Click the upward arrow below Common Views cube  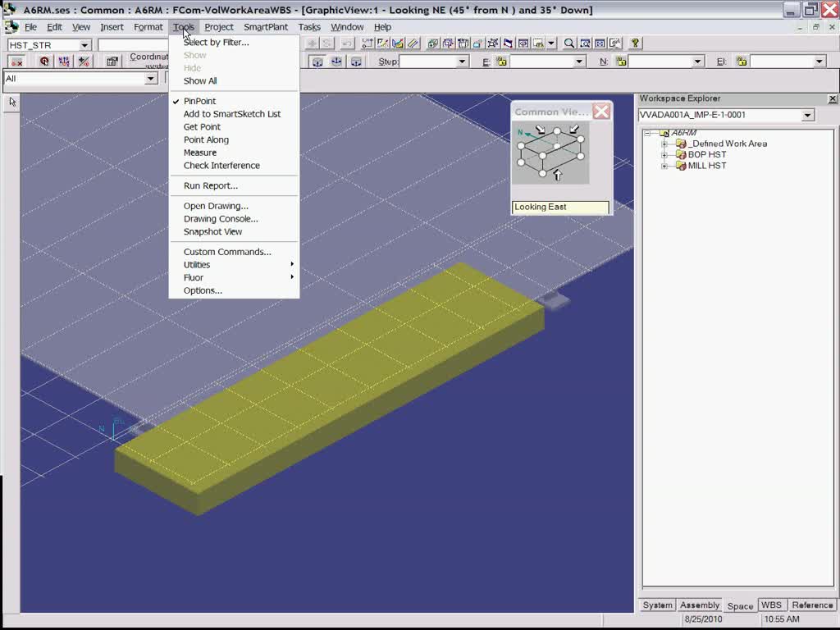[557, 175]
